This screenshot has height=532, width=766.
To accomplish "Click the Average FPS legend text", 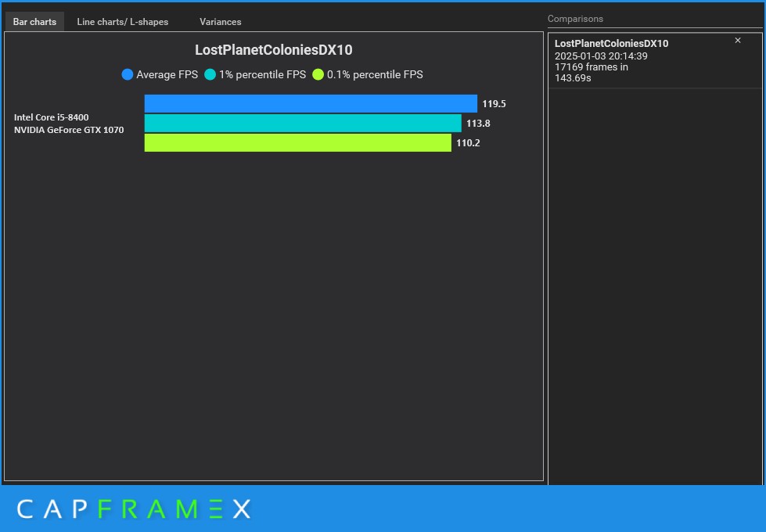I will pyautogui.click(x=167, y=75).
